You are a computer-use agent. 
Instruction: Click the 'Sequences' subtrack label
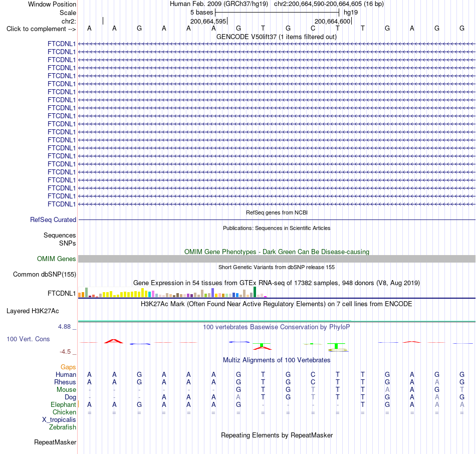(60, 235)
